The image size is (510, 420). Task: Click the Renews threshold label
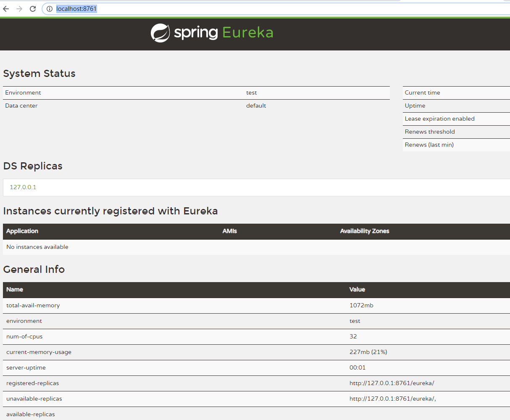pos(430,132)
